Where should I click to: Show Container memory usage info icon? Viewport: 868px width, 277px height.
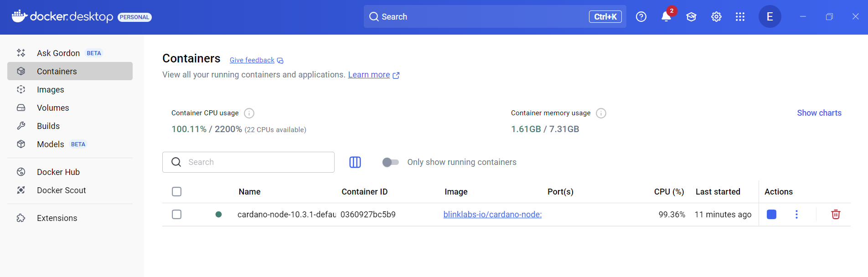(x=601, y=113)
